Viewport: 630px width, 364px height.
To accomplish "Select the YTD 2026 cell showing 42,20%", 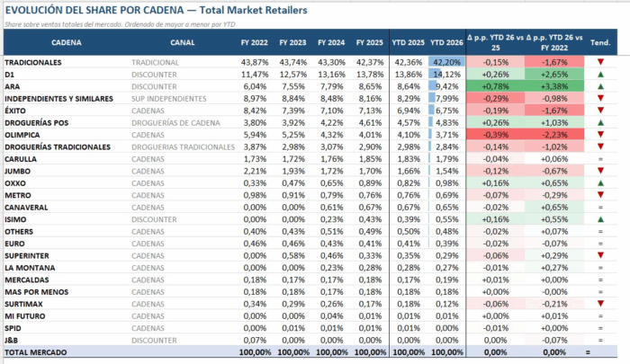I will tap(446, 62).
